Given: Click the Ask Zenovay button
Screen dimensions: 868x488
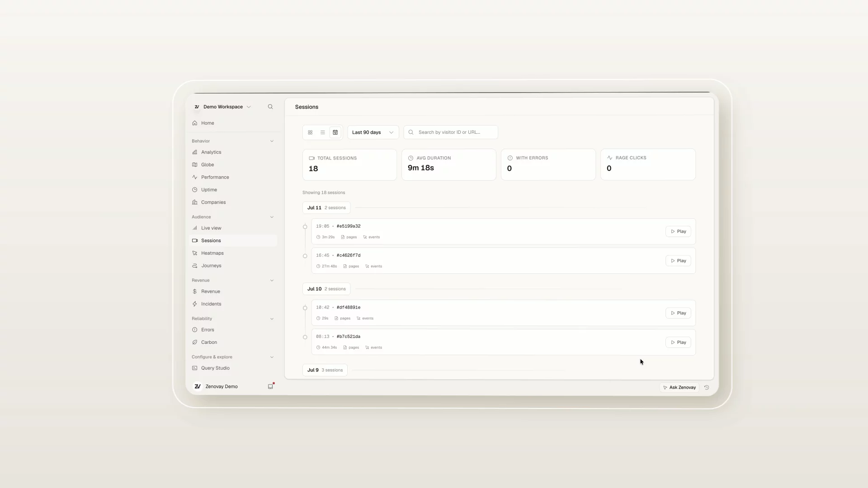Looking at the screenshot, I should coord(679,387).
